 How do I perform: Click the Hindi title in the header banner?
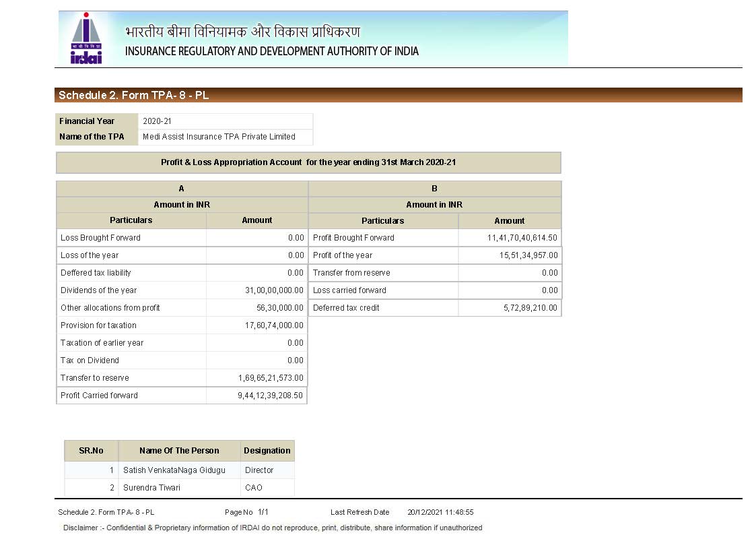click(x=242, y=32)
